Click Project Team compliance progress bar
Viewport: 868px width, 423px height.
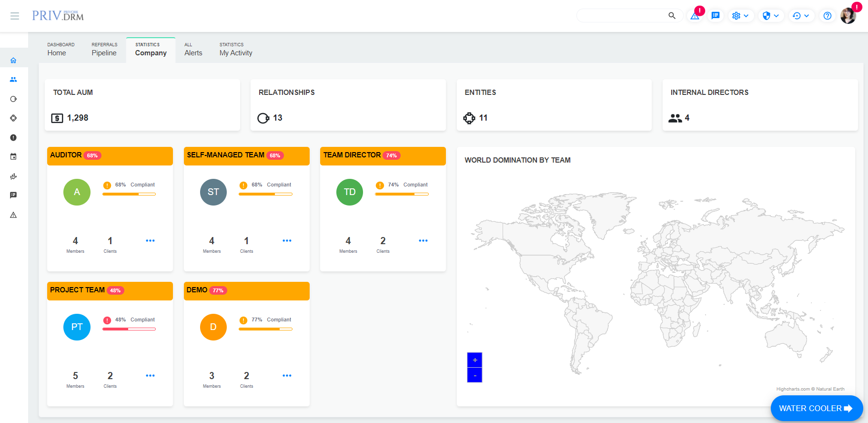[129, 329]
